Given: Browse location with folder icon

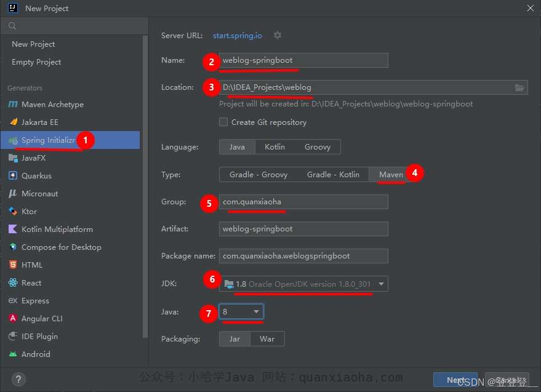Looking at the screenshot, I should click(x=519, y=87).
